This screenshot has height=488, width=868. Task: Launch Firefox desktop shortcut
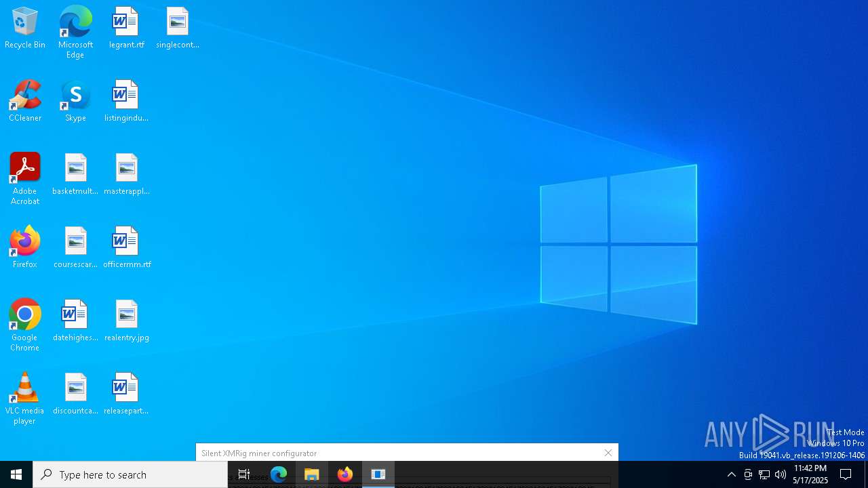[25, 248]
